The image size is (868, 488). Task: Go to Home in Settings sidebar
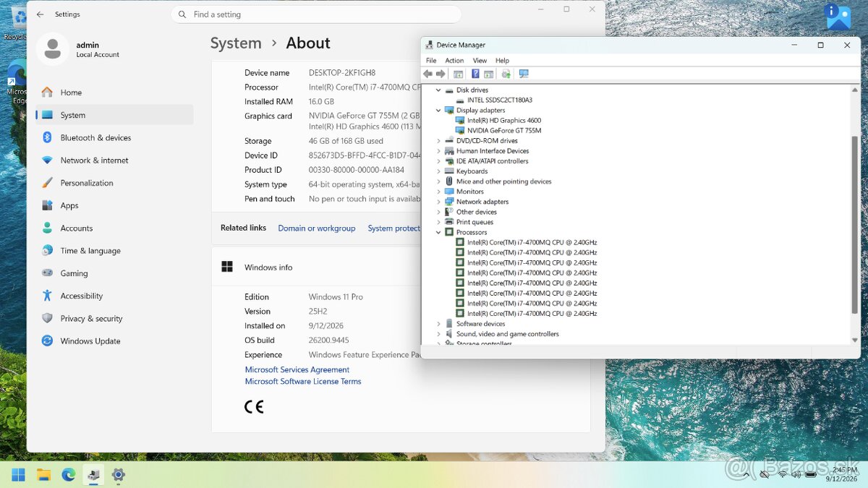click(x=114, y=93)
